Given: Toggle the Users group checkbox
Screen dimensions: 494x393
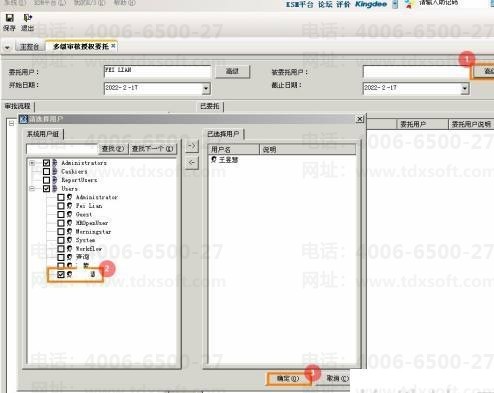Looking at the screenshot, I should tap(46, 189).
